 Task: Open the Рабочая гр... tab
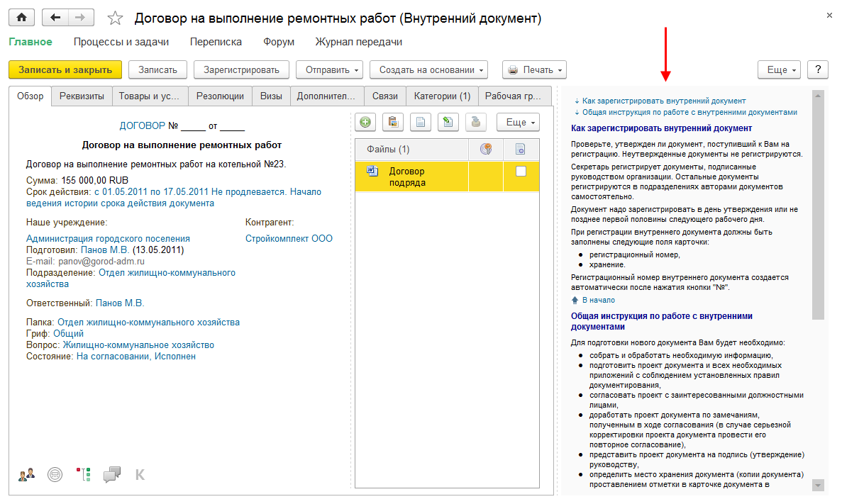click(514, 96)
